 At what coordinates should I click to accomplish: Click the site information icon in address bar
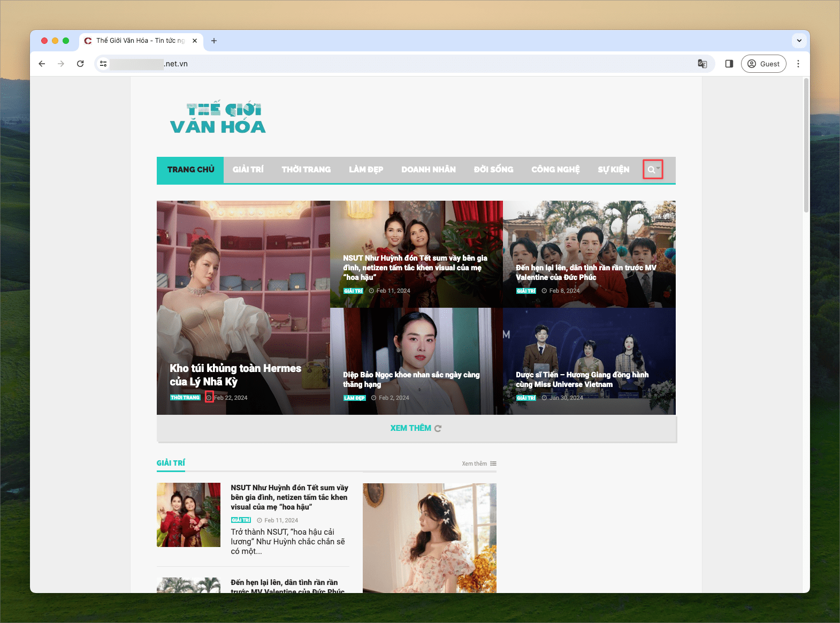tap(103, 64)
